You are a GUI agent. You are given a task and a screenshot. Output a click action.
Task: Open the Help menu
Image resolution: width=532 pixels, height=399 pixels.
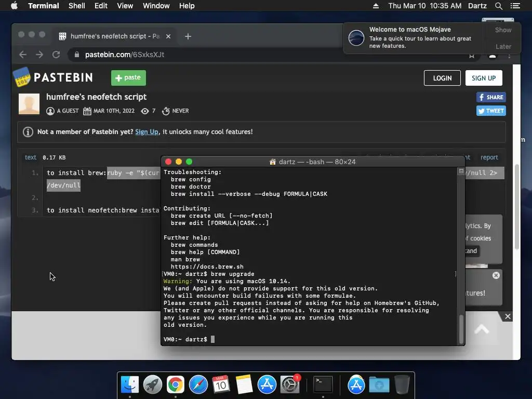(187, 6)
